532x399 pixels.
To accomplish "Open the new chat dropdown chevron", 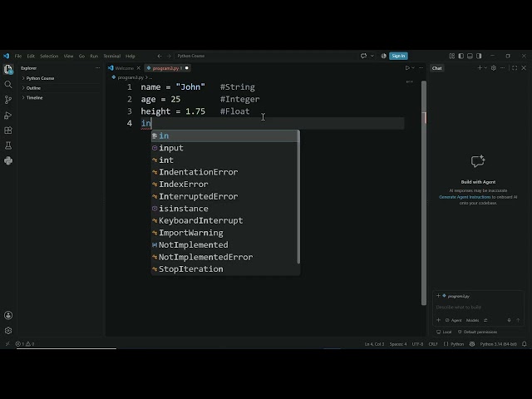I will point(485,68).
